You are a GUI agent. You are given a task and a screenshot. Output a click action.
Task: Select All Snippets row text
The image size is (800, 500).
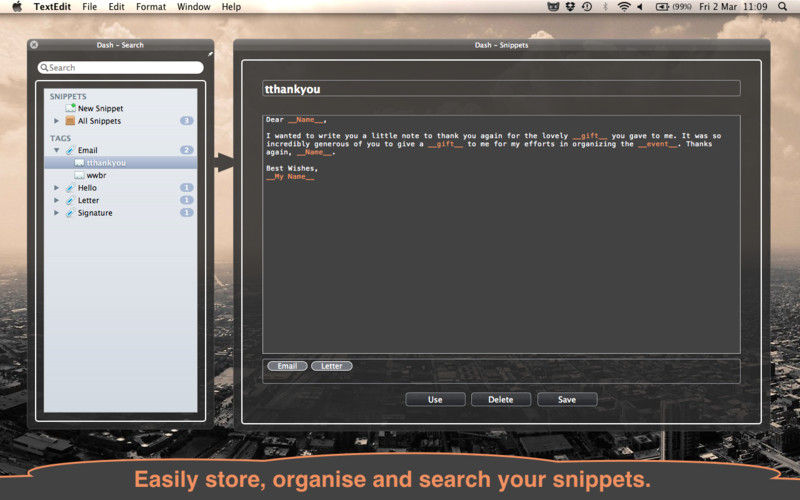(x=99, y=121)
